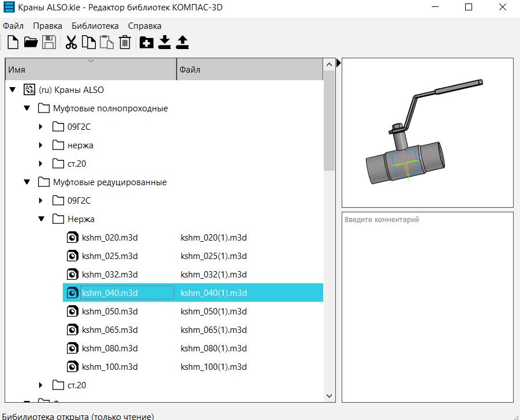Copy the selected item icon
The width and height of the screenshot is (520, 420).
[88, 43]
